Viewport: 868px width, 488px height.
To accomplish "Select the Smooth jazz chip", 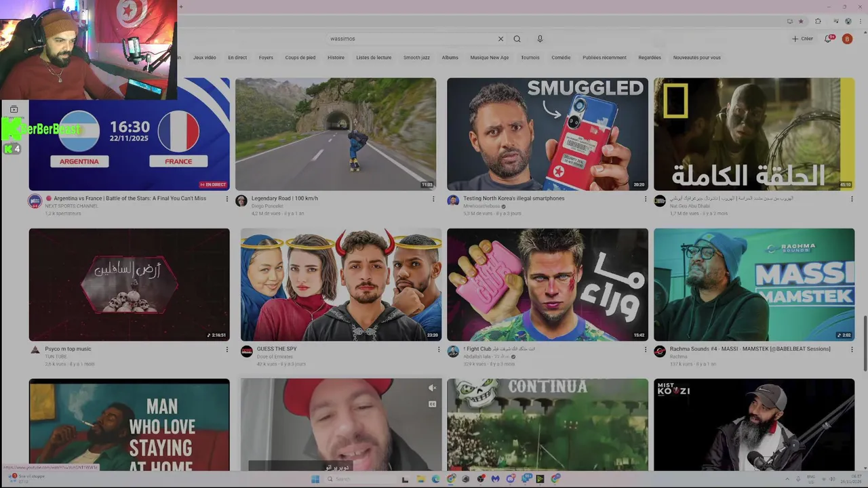I will pyautogui.click(x=416, y=58).
